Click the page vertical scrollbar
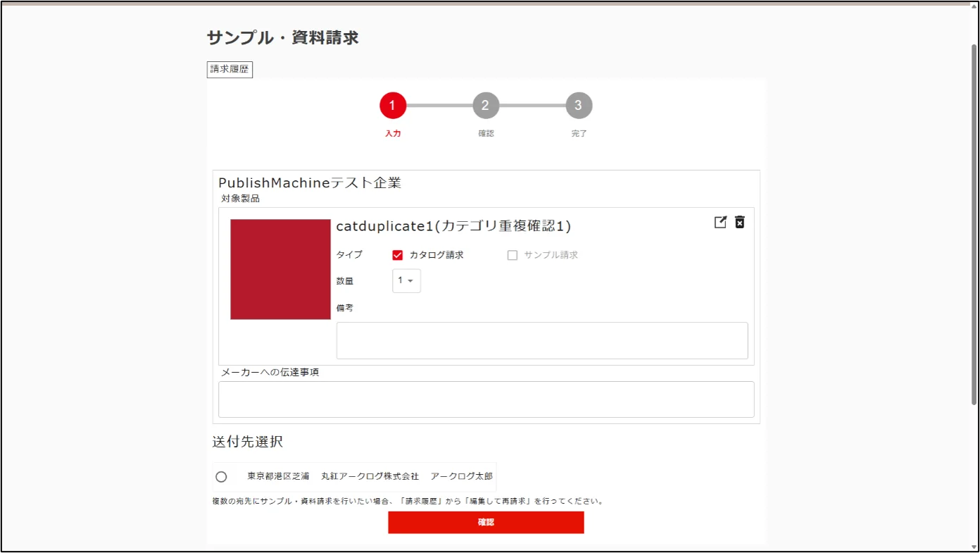This screenshot has width=980, height=553. pyautogui.click(x=974, y=224)
